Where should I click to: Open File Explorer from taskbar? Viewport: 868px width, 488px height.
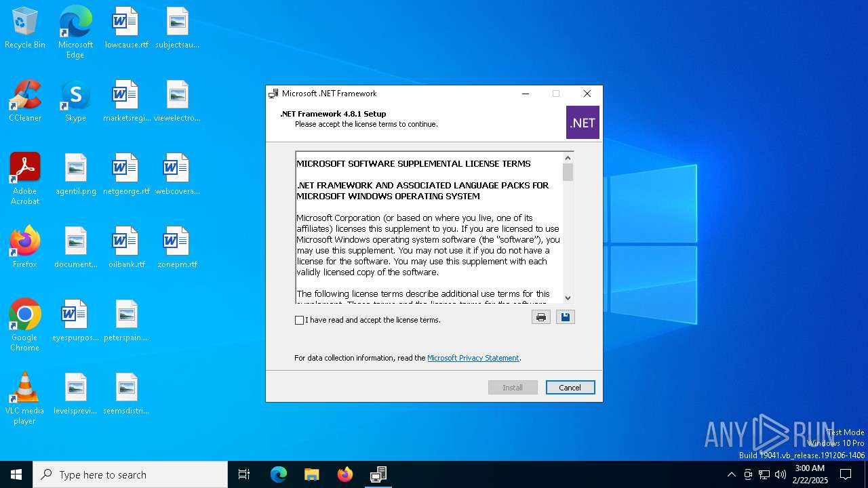311,474
